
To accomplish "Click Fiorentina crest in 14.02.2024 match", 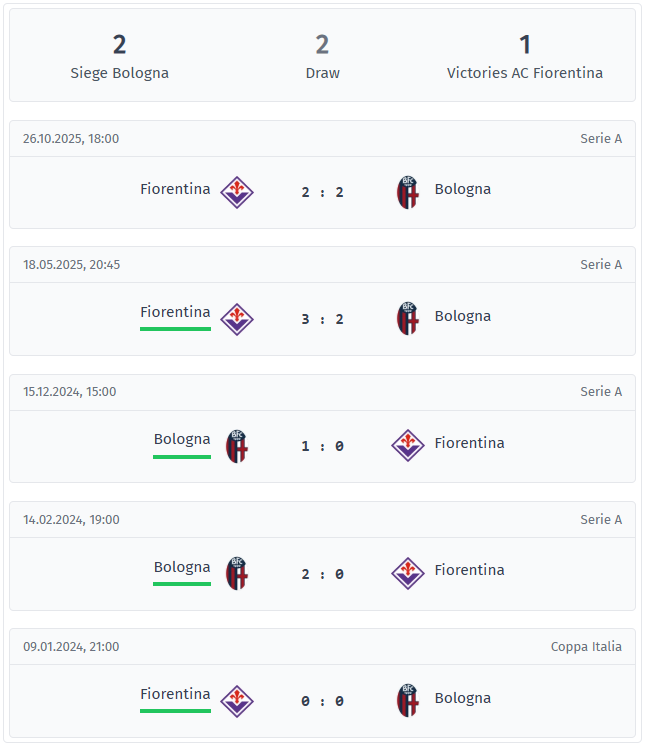I will [408, 572].
